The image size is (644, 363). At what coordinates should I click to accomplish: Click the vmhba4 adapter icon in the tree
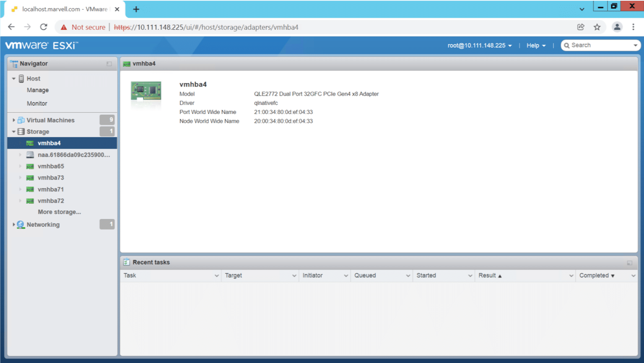point(30,143)
